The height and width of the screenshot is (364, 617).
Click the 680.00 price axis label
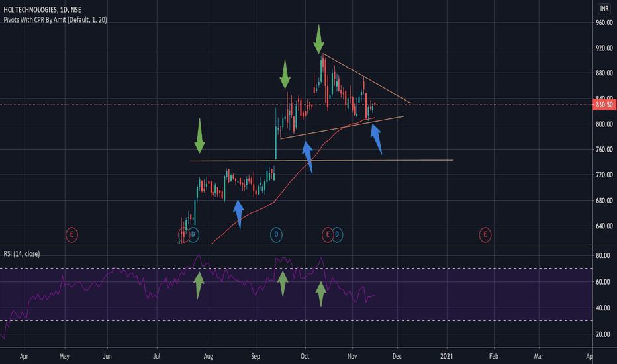click(604, 201)
